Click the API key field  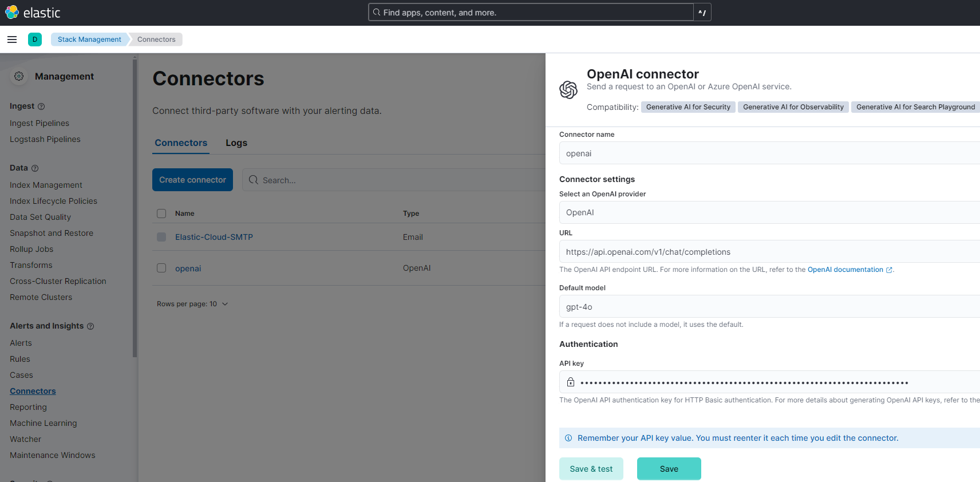[769, 382]
